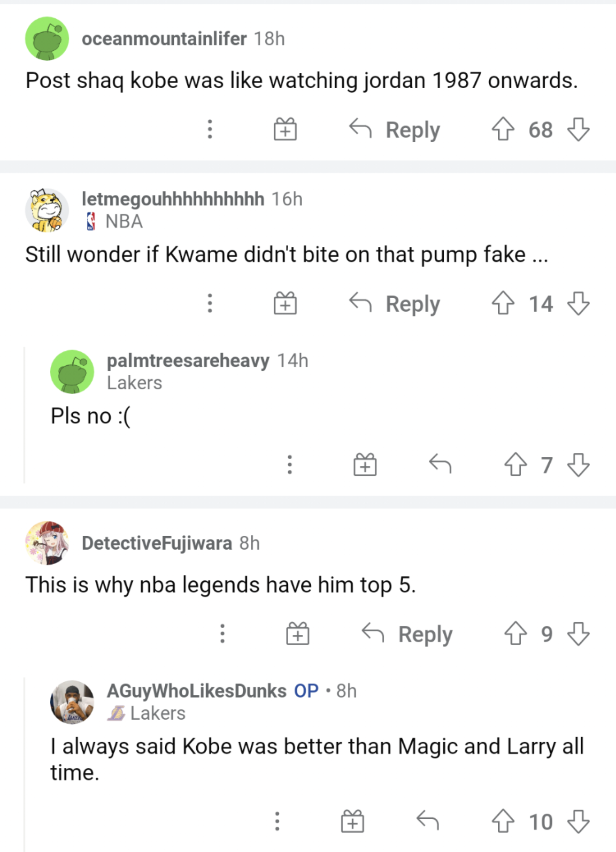Award the 'Pls no :(' comment
Screen dimensions: 616x852
tap(365, 465)
